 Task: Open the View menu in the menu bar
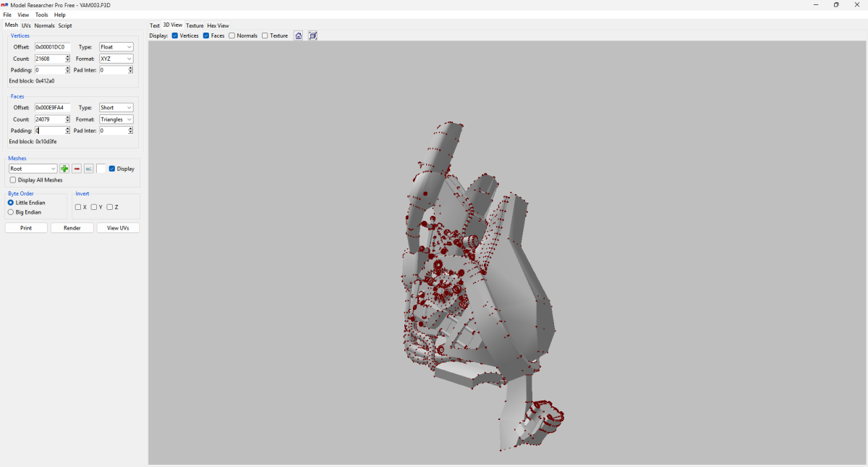[24, 14]
